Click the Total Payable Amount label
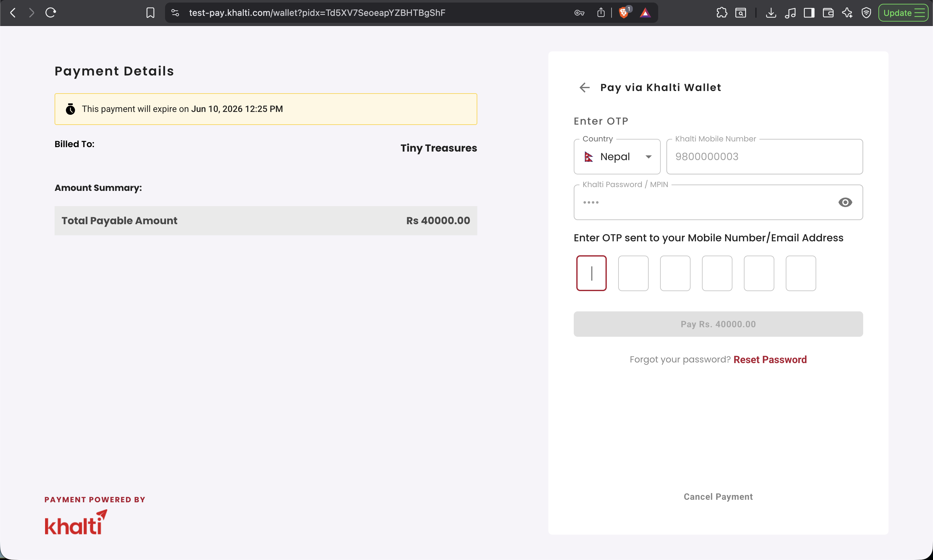This screenshot has height=560, width=933. [x=119, y=221]
